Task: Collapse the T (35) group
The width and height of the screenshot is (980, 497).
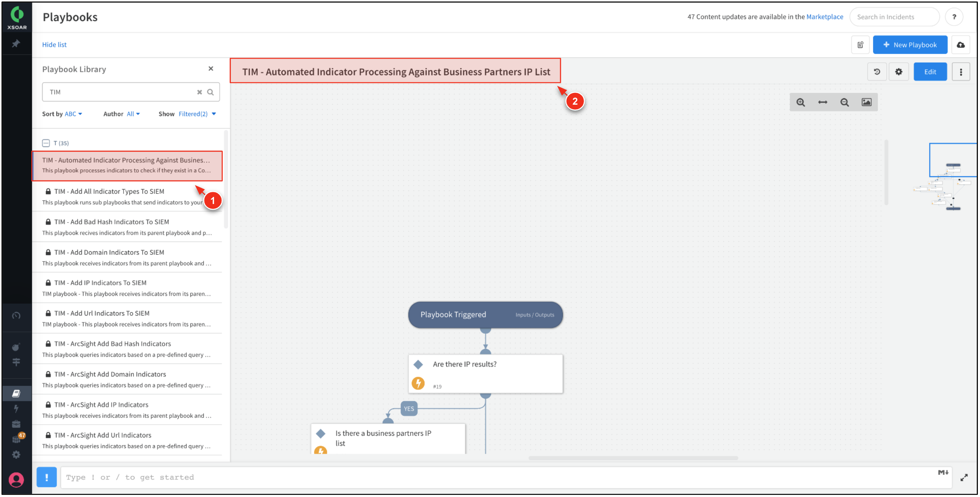Action: 46,143
